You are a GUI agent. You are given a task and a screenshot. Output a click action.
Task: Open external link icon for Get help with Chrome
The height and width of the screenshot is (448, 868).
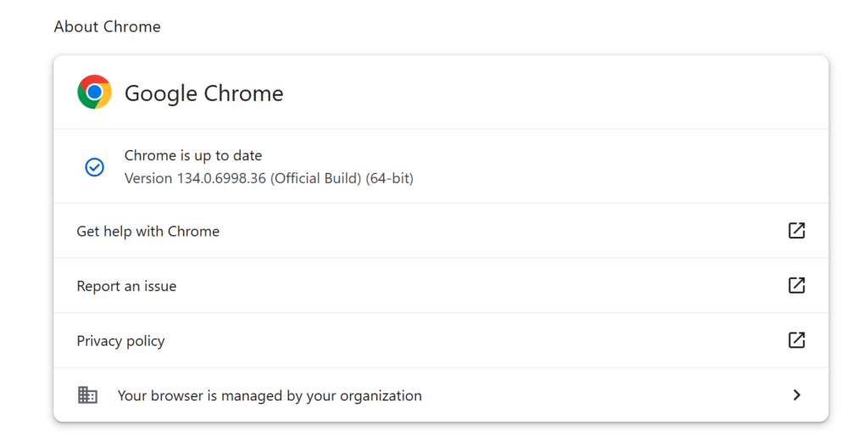pos(797,231)
